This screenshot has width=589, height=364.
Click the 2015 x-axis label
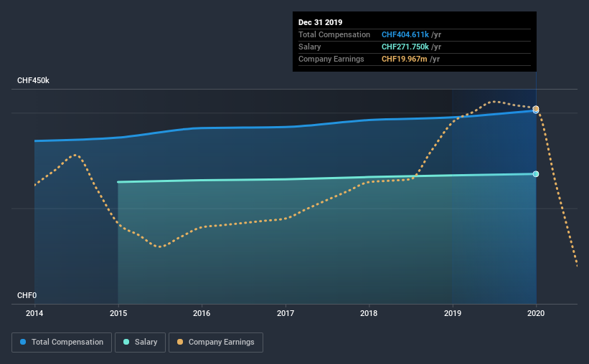[x=118, y=313]
